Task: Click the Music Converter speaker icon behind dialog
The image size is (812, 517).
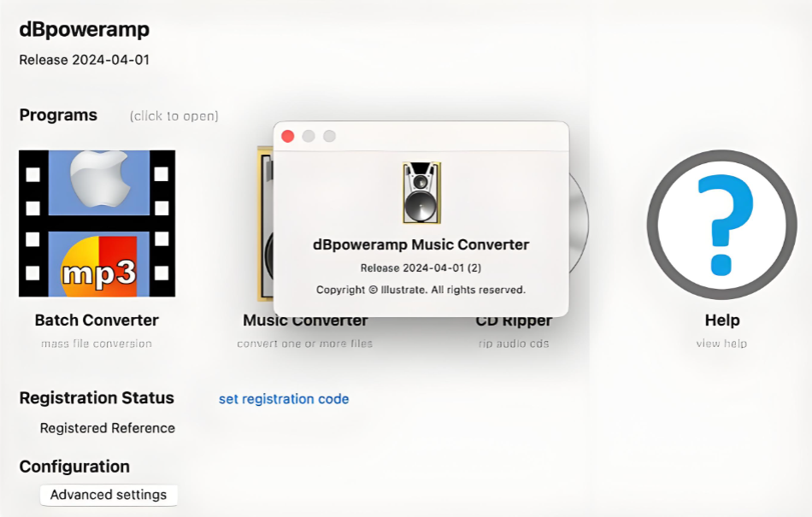Action: [x=265, y=224]
